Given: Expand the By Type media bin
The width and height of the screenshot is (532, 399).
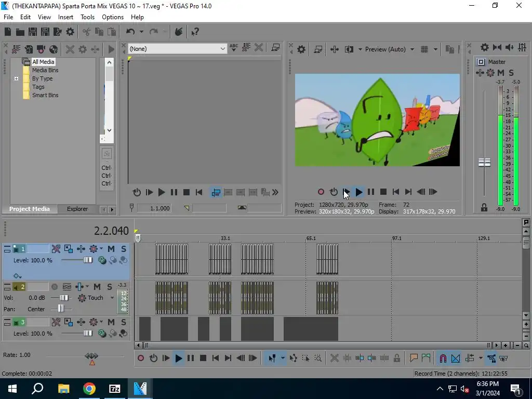Looking at the screenshot, I should pos(16,79).
